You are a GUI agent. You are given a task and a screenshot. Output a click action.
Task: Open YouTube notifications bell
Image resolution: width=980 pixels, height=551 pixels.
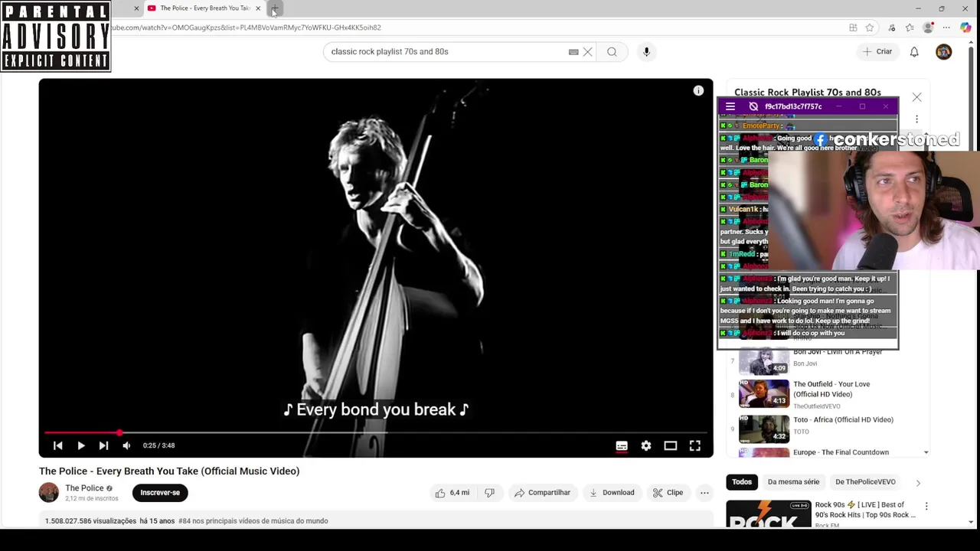(914, 52)
